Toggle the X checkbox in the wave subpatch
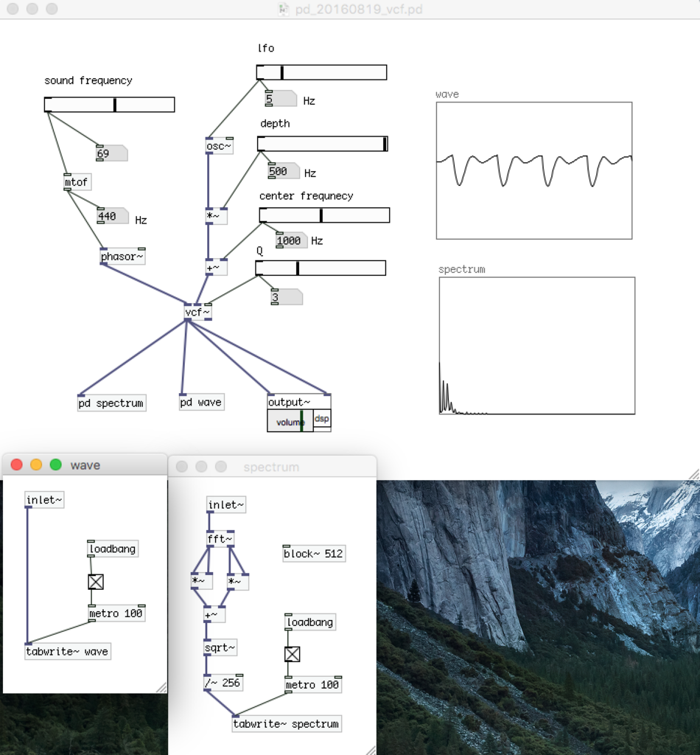Viewport: 700px width, 755px height. pyautogui.click(x=96, y=582)
